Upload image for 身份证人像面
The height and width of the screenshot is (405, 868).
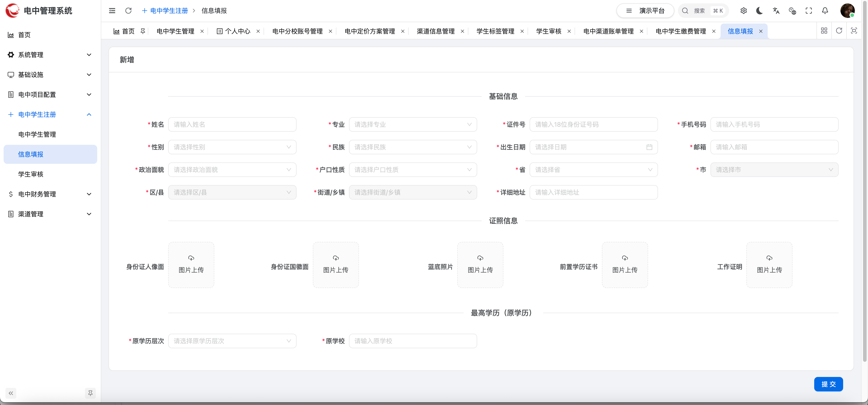(x=191, y=265)
